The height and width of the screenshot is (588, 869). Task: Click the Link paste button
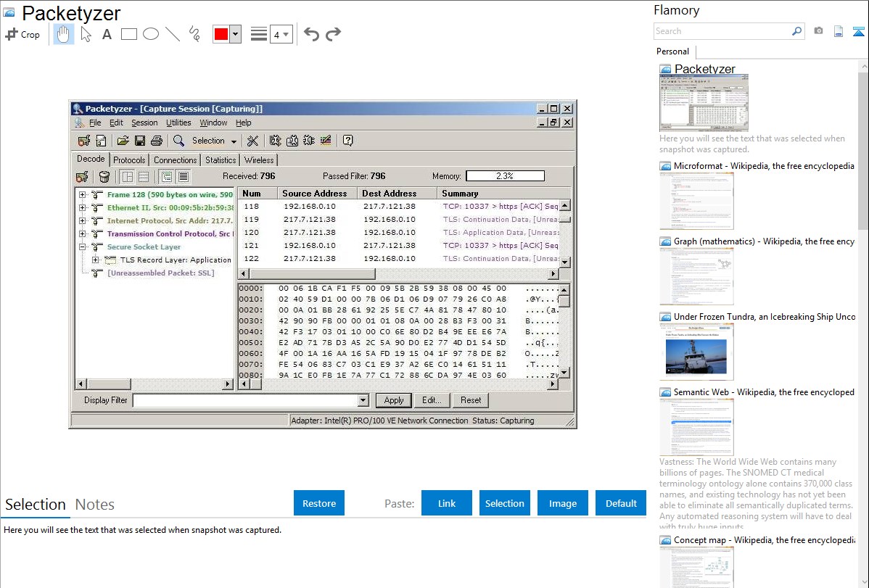click(447, 503)
